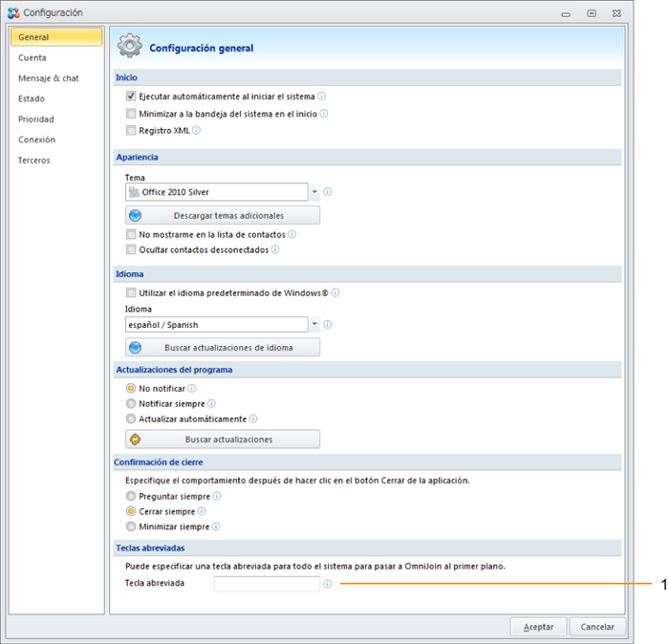Screen dimensions: 669x644
Task: Select Notificar siempre radio button
Action: (x=131, y=403)
